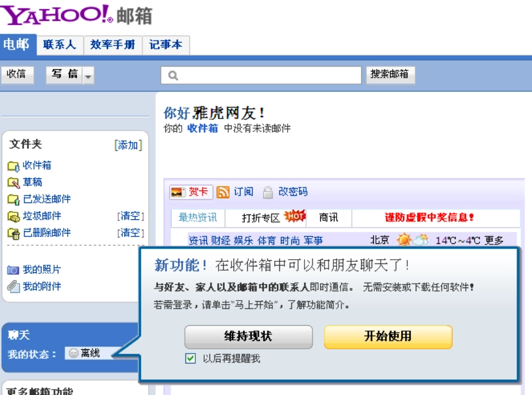Viewport: 532px width, 395px height.
Task: Uncheck the 以后再提醒我 checkbox
Action: pos(190,358)
